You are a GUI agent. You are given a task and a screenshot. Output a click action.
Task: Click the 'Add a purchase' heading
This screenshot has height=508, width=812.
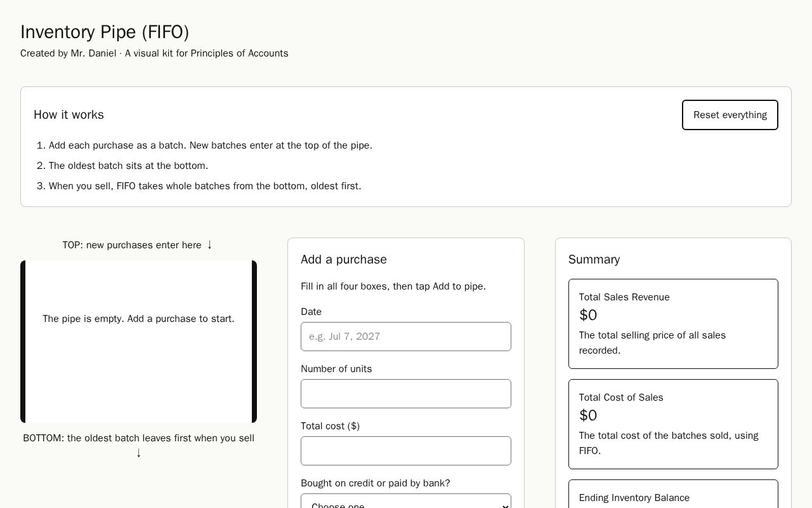coord(344,260)
